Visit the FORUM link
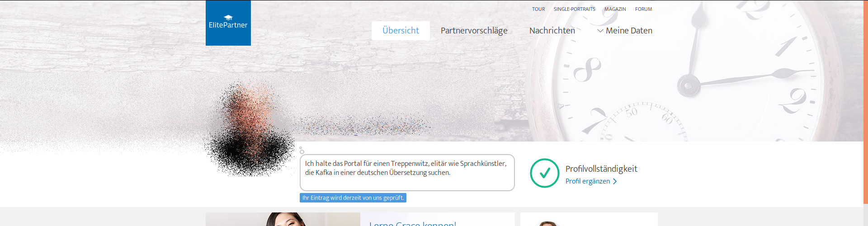Image resolution: width=868 pixels, height=226 pixels. (x=643, y=9)
